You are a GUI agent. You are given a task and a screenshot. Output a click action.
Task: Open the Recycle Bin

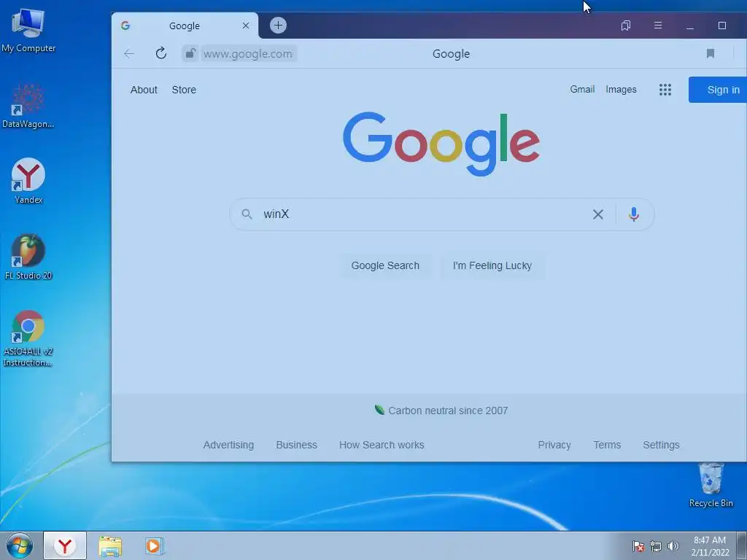pos(711,485)
